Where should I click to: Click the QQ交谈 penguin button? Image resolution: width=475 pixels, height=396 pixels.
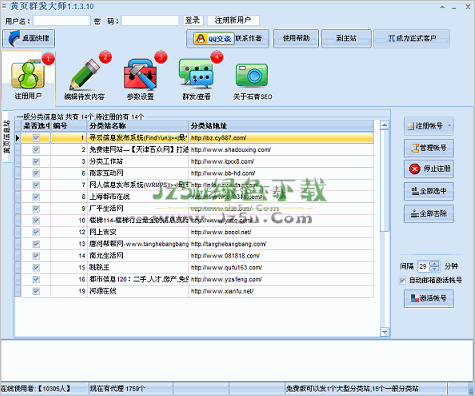213,39
